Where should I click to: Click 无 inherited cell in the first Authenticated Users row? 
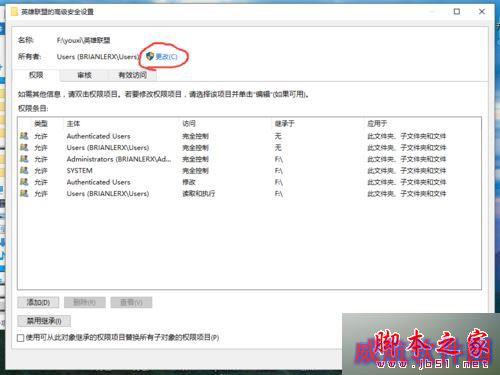(x=278, y=136)
